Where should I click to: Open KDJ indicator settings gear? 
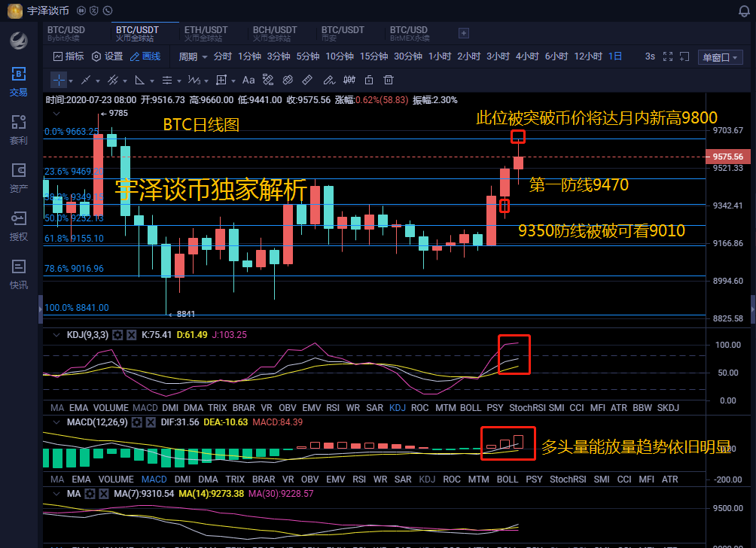tap(117, 334)
